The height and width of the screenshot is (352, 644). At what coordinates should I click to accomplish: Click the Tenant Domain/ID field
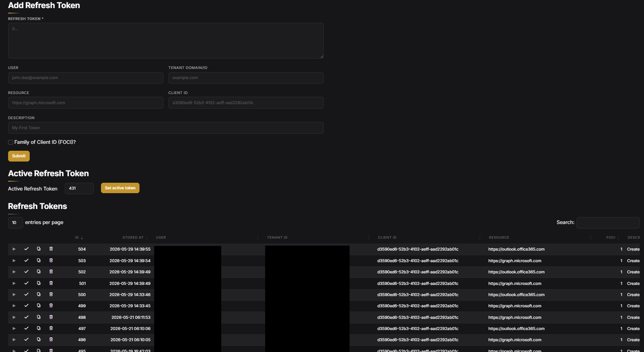pos(246,78)
